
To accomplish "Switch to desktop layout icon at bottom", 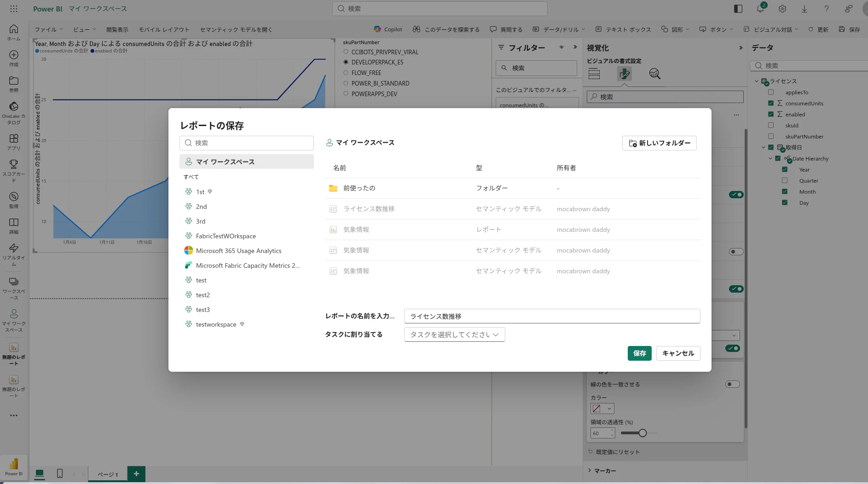I will tap(40, 473).
